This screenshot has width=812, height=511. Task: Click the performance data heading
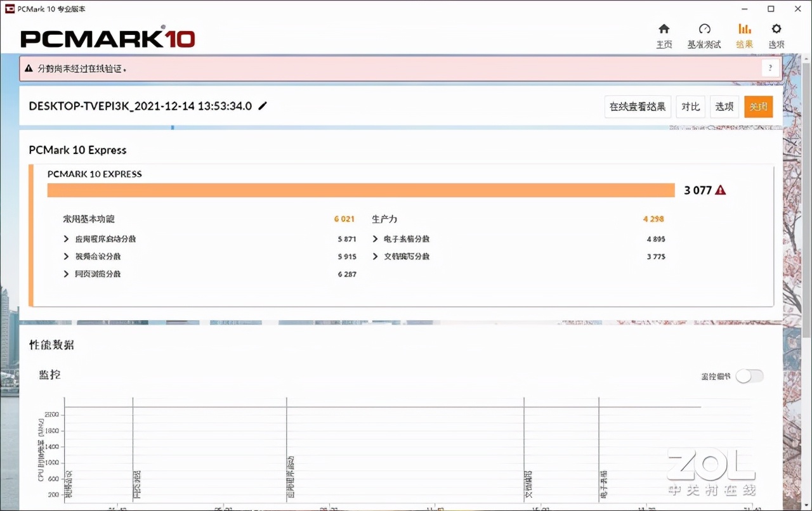click(51, 345)
